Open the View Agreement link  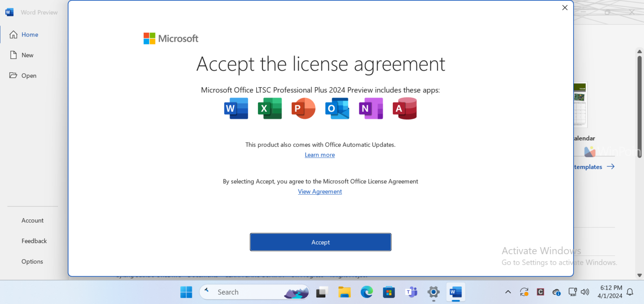(319, 191)
